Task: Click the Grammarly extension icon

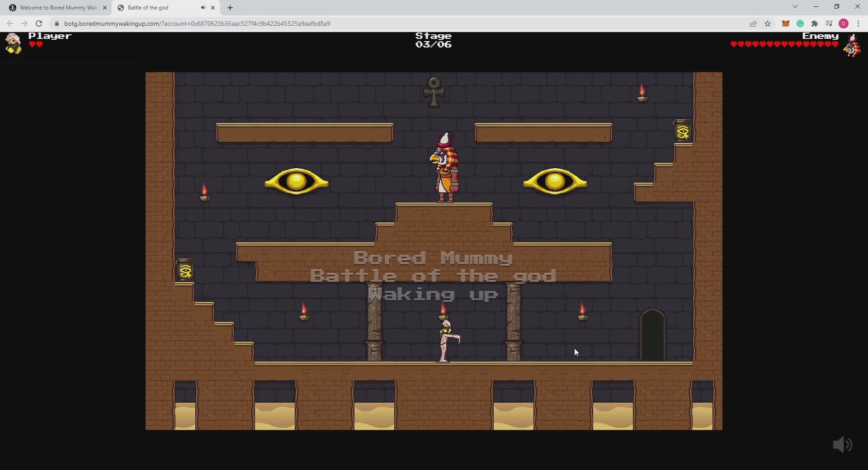Action: click(x=800, y=23)
